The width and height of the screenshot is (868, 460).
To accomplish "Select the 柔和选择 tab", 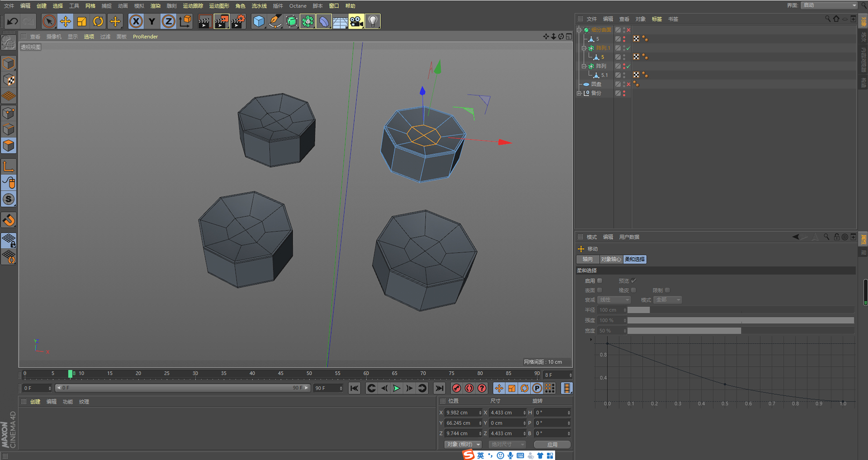I will (635, 259).
